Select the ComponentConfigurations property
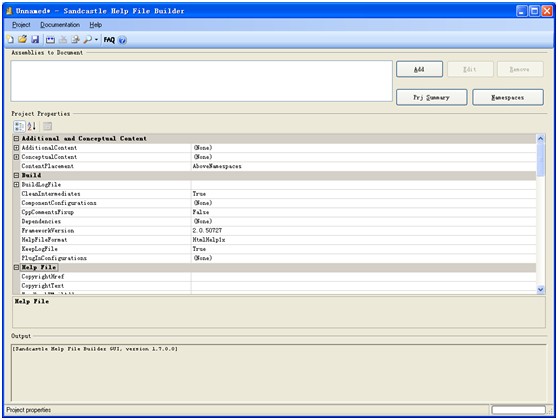 click(x=59, y=203)
